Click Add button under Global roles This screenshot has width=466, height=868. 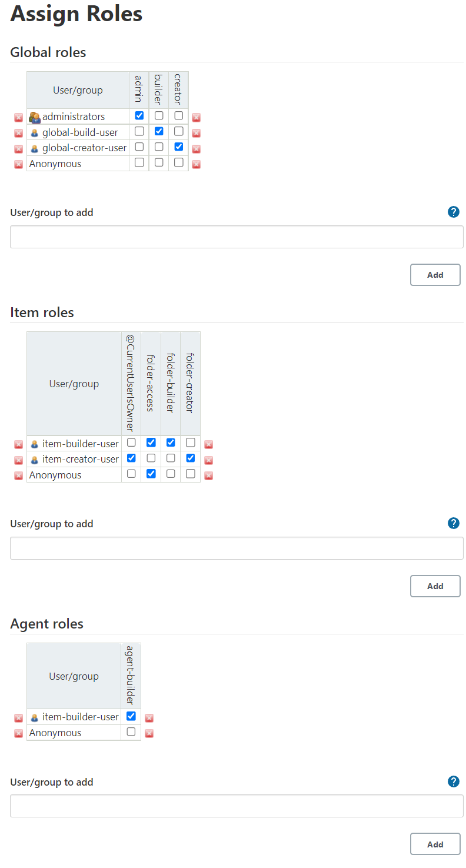point(435,275)
